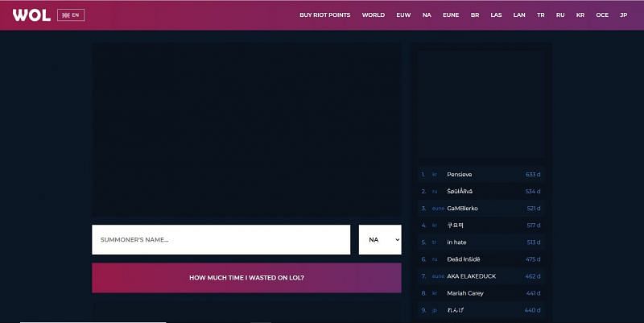
Task: Choose the TR region menu item
Action: click(540, 15)
